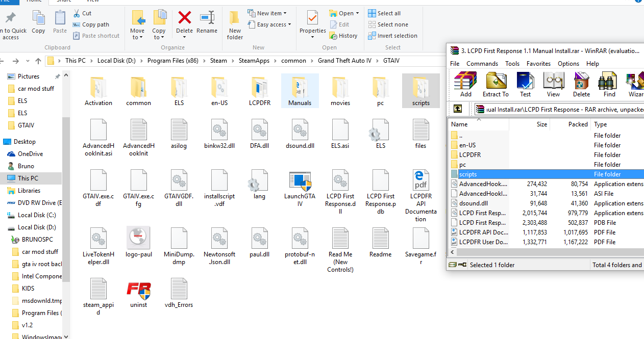Image resolution: width=644 pixels, height=339 pixels.
Task: Click the Cut ribbon command
Action: [82, 13]
